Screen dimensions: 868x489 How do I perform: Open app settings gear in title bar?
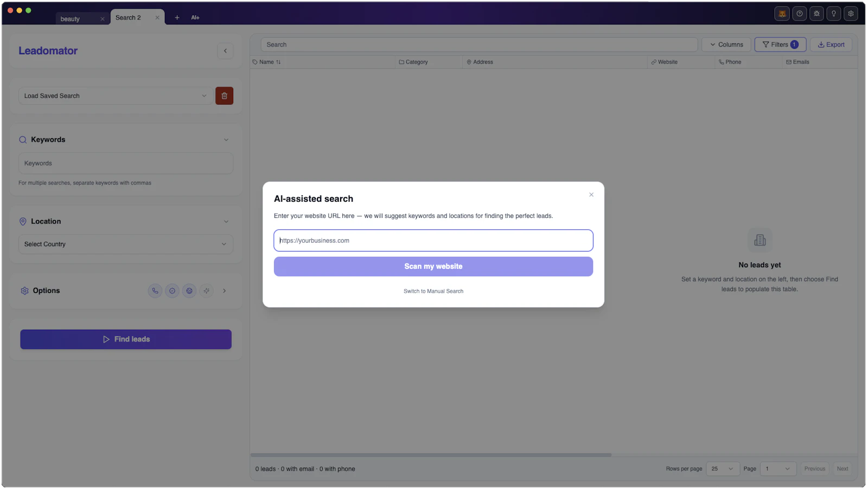(x=851, y=14)
